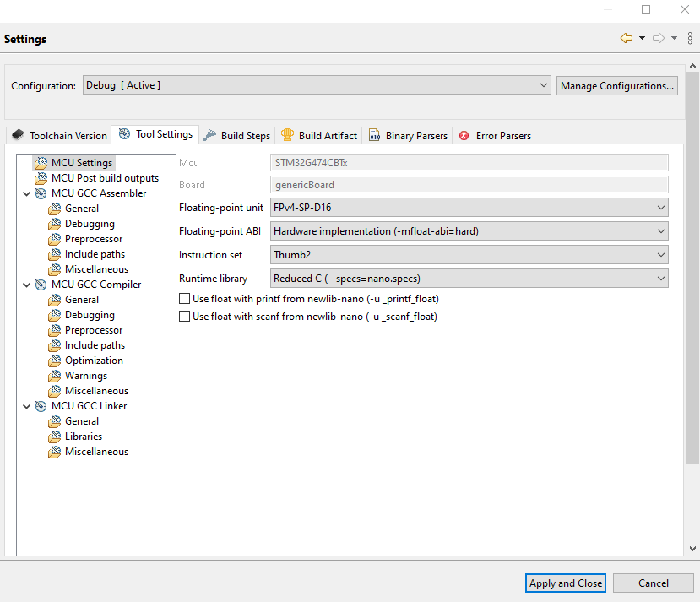This screenshot has width=700, height=602.
Task: Select Warnings tree entry
Action: point(86,376)
